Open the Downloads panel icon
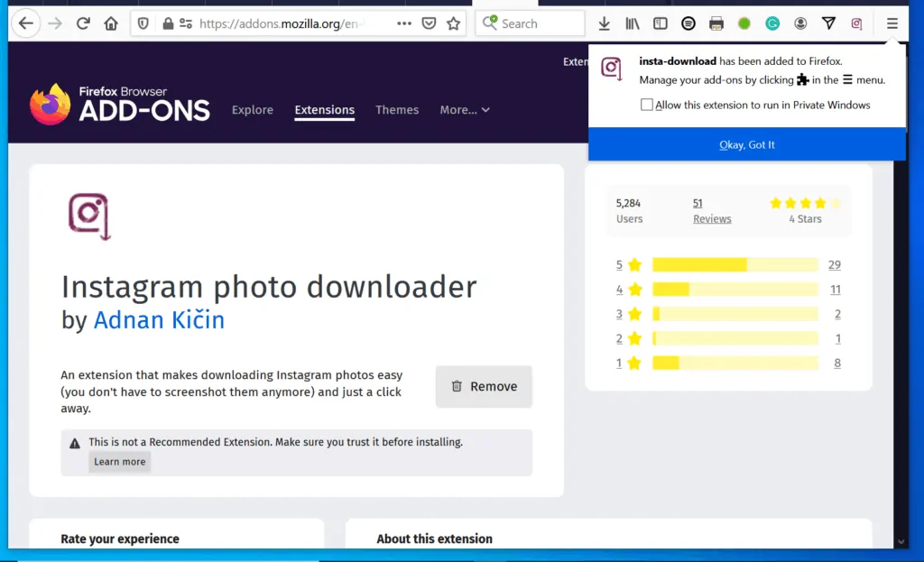Viewport: 924px width, 562px height. tap(603, 23)
